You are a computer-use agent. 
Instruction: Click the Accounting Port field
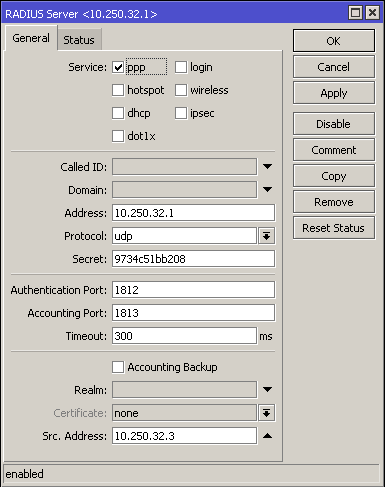coord(193,313)
